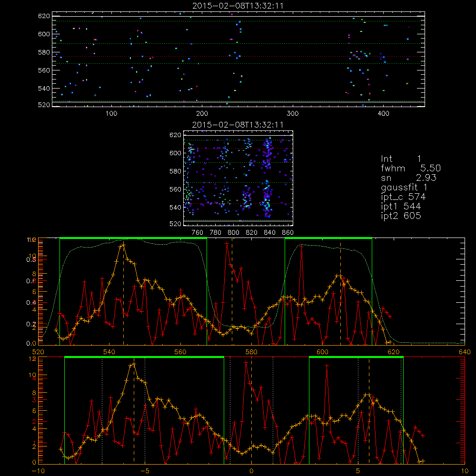Click x-axis label 640 of the profile plot

465,352
